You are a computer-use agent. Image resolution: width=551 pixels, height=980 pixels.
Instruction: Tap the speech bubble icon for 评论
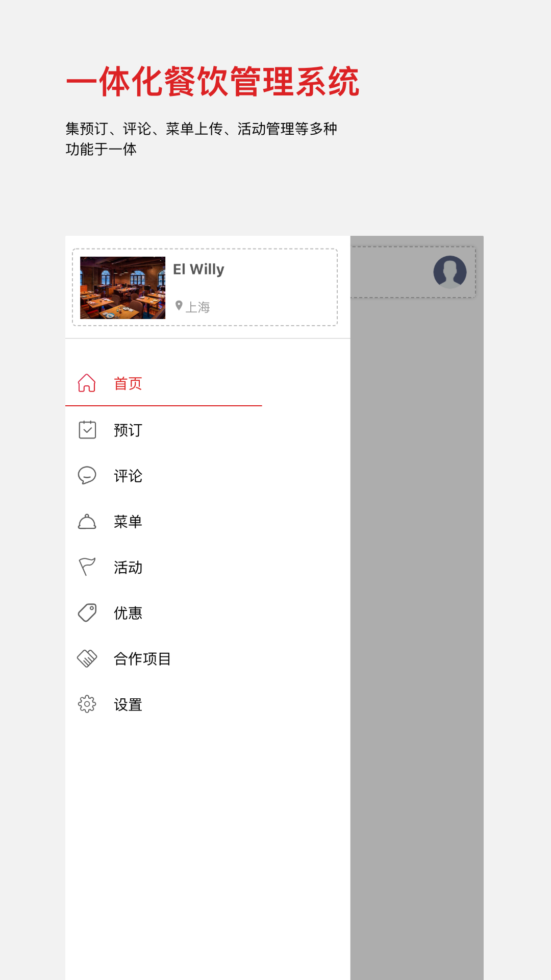click(87, 475)
